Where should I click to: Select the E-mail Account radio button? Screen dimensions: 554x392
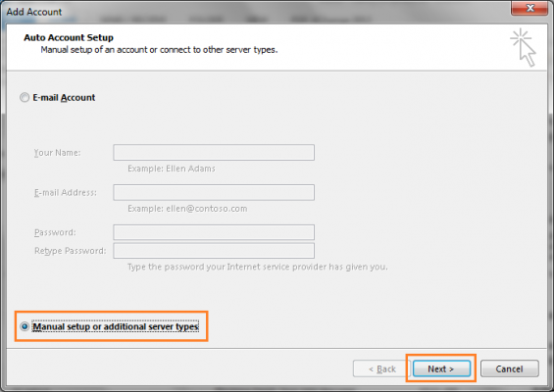coord(25,97)
